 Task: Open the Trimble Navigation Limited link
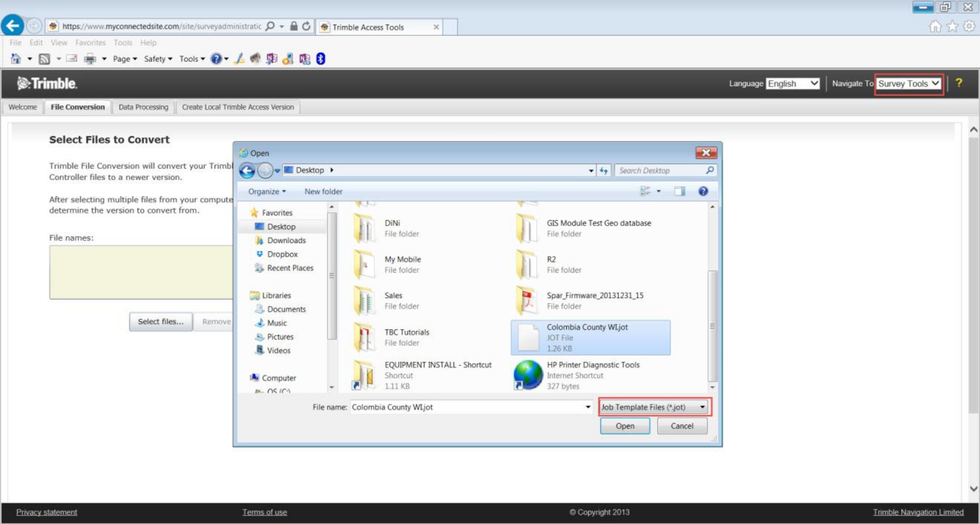click(918, 512)
